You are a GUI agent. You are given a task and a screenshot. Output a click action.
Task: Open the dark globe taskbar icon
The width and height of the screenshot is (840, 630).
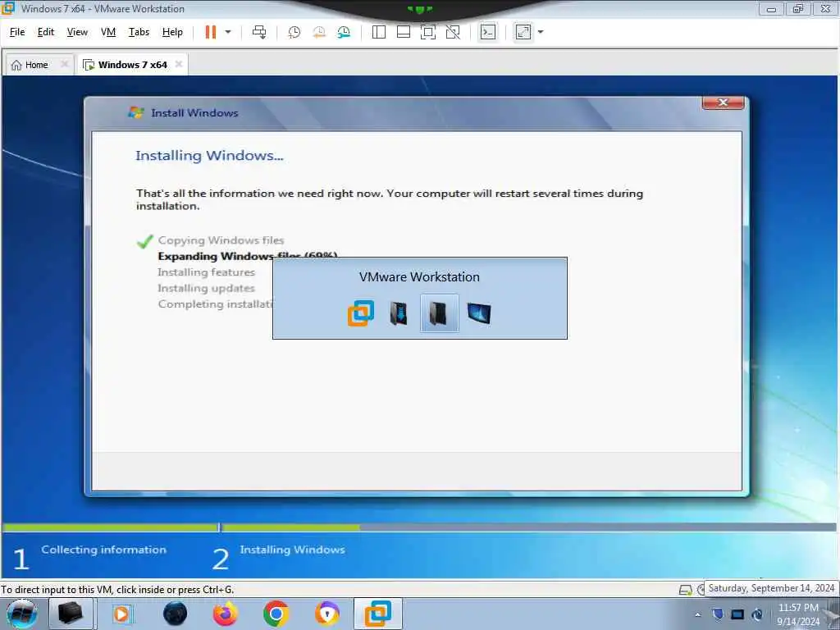click(176, 614)
